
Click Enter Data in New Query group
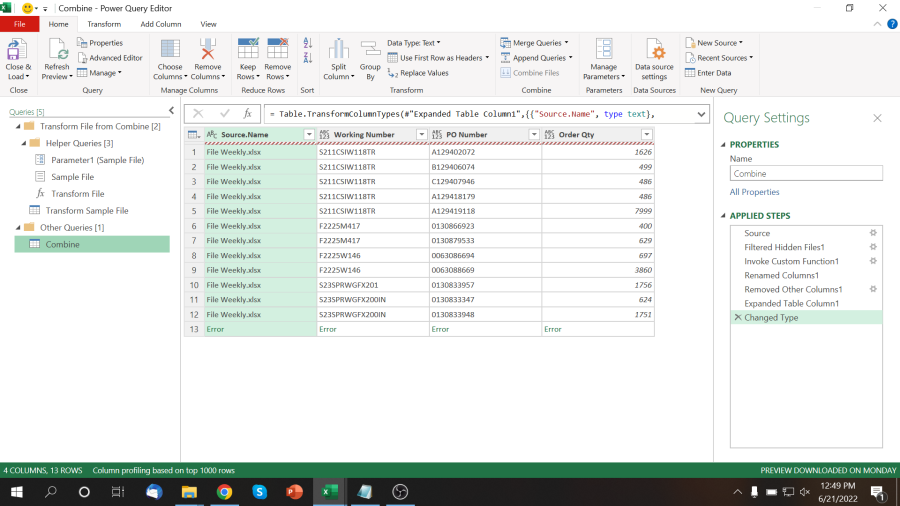point(708,73)
